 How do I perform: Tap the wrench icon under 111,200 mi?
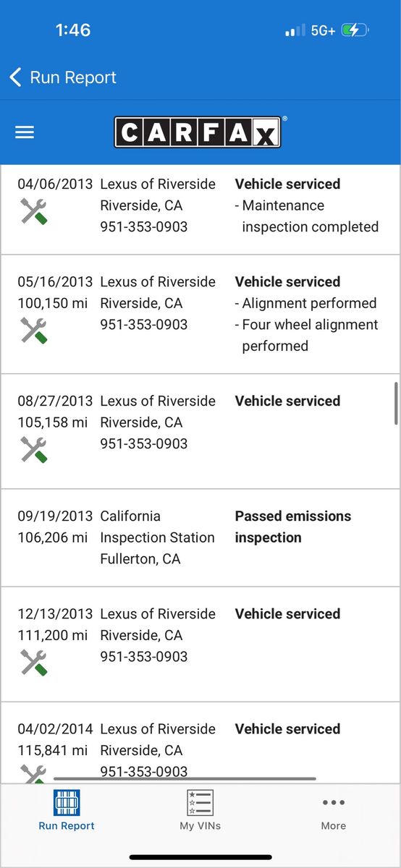pos(33,662)
